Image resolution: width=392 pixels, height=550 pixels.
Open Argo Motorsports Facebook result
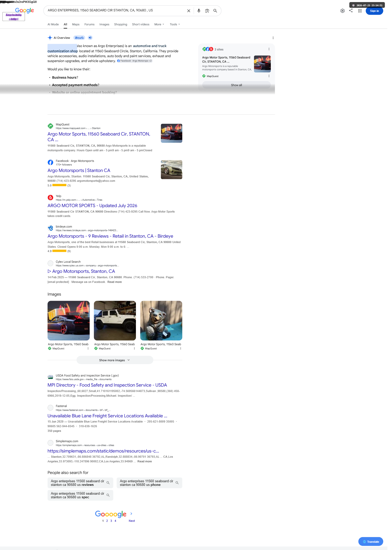(79, 170)
